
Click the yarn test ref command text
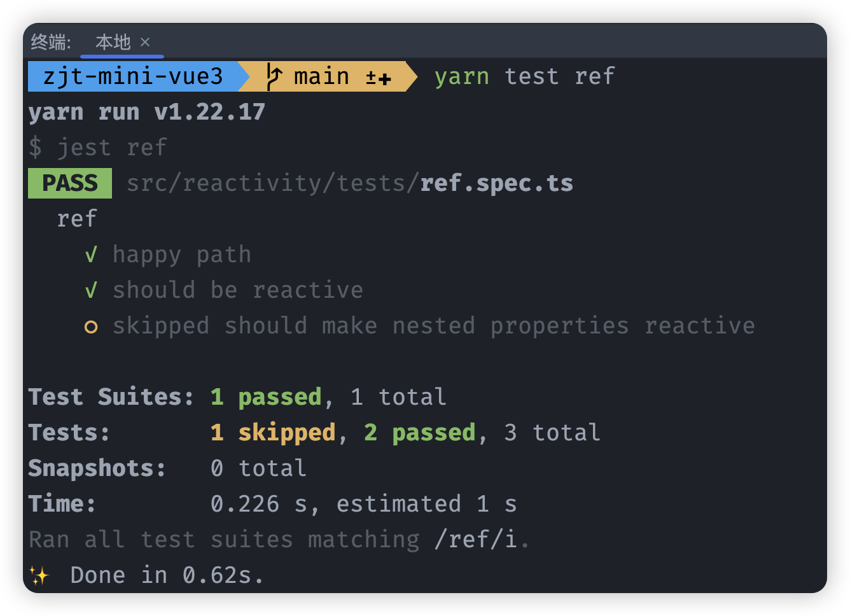tap(524, 77)
